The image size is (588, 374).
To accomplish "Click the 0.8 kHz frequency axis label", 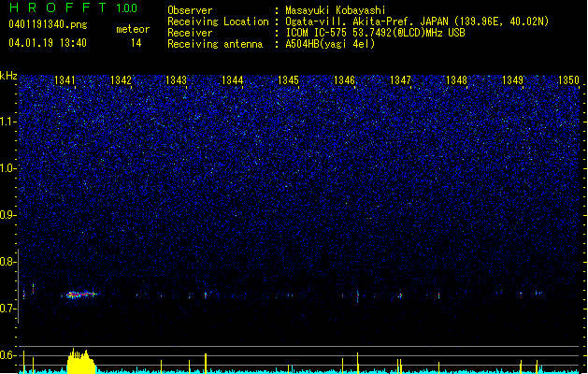I will coord(8,262).
